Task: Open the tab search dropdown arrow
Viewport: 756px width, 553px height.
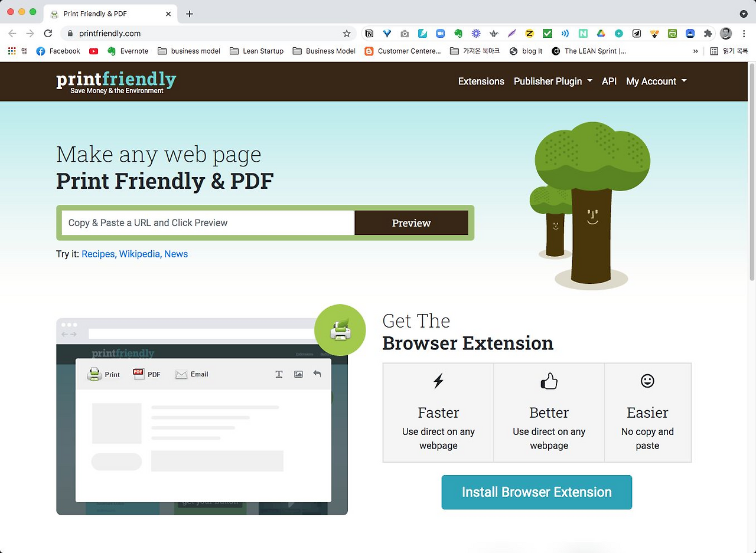Action: [x=744, y=14]
